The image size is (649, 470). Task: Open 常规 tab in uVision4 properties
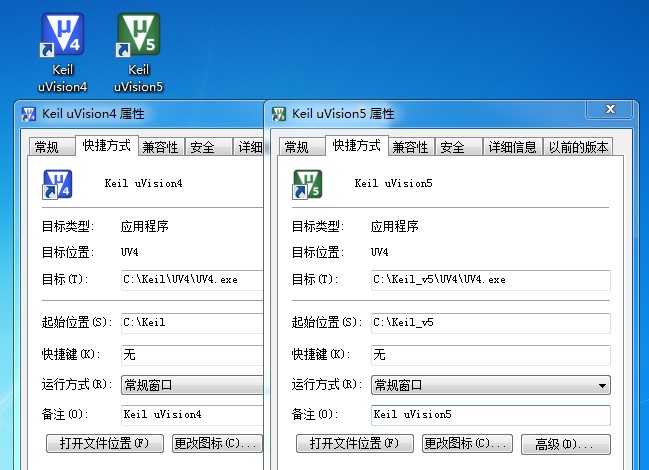point(51,147)
